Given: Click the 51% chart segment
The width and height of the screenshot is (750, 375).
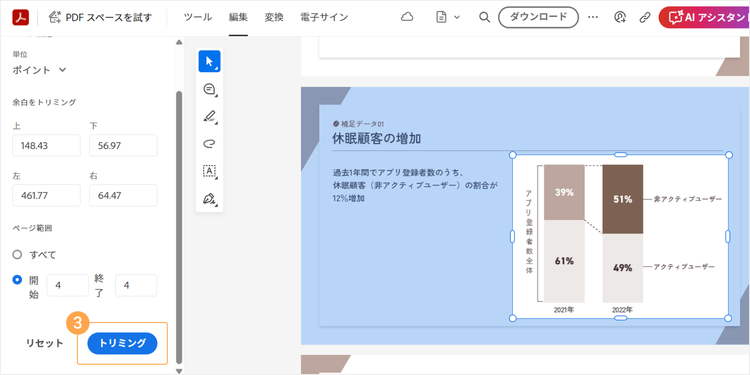Looking at the screenshot, I should pyautogui.click(x=622, y=199).
